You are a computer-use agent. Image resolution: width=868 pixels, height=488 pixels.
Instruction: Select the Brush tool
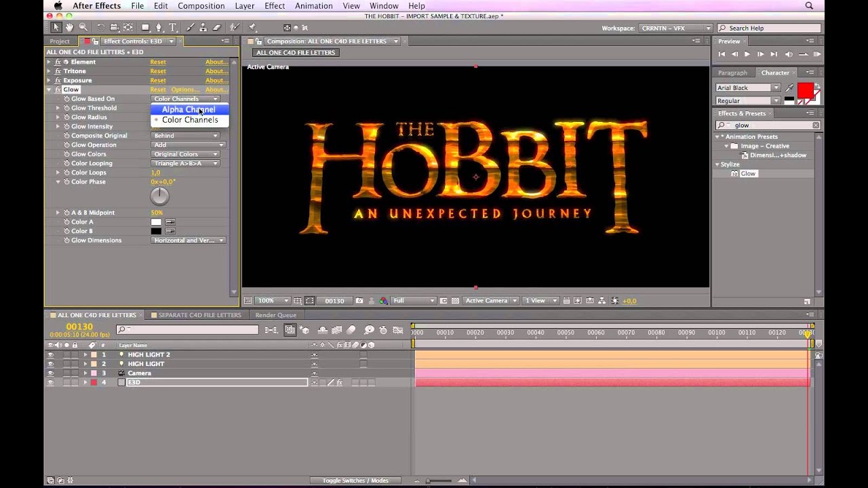pos(189,28)
